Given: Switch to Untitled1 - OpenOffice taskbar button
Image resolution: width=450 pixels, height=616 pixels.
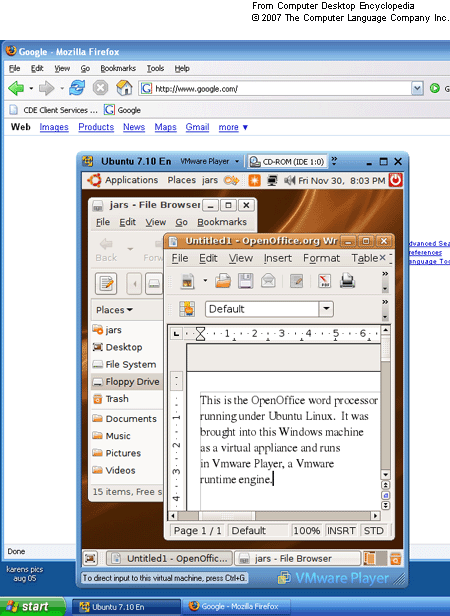Looking at the screenshot, I should click(169, 558).
